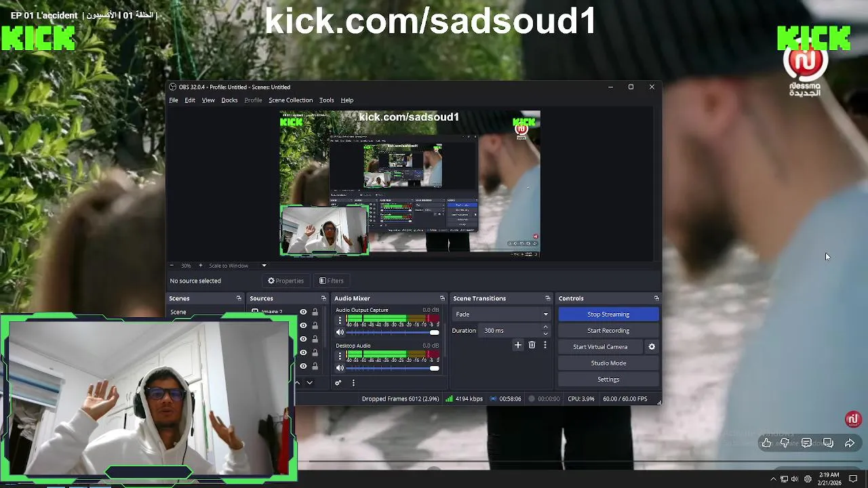Open the taskbar network icon
Screen dimensions: 868x488
(x=784, y=479)
